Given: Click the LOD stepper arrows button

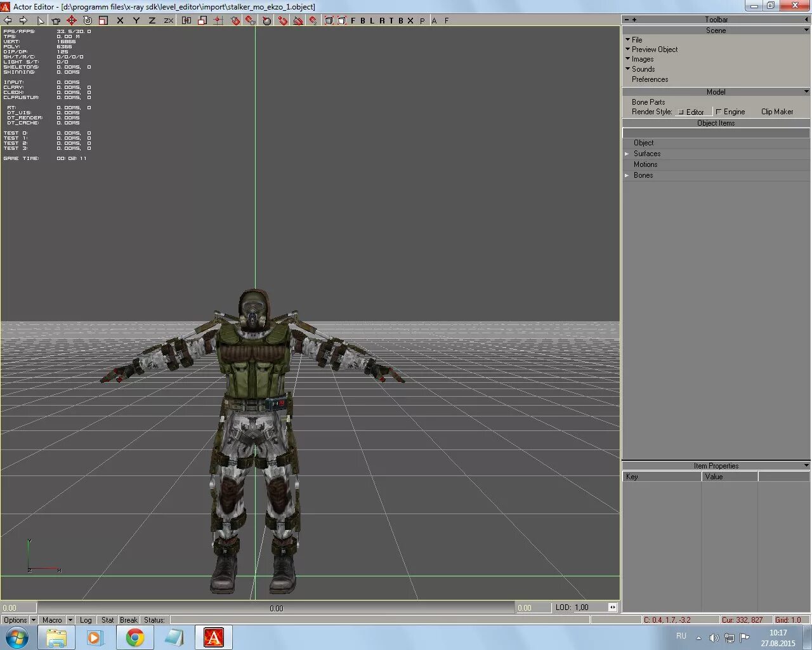Looking at the screenshot, I should [612, 607].
